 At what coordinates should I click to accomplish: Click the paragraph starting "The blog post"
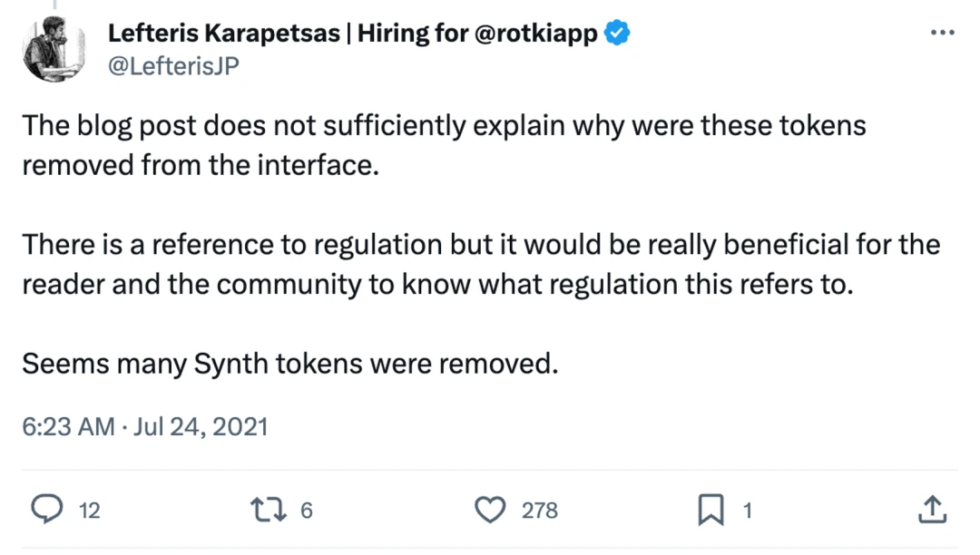444,145
